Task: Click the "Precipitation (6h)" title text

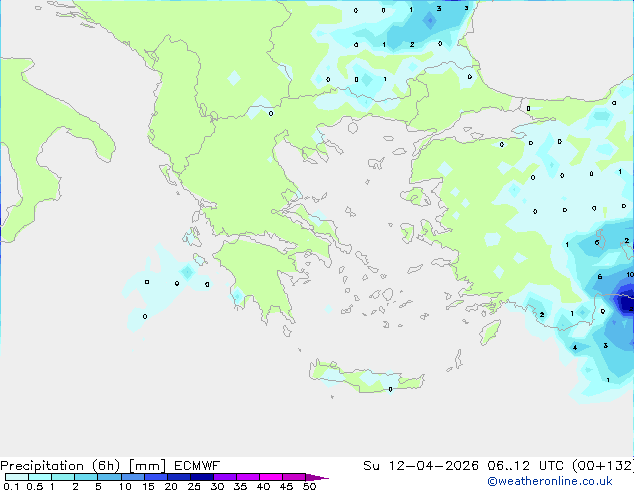Action: tap(60, 466)
